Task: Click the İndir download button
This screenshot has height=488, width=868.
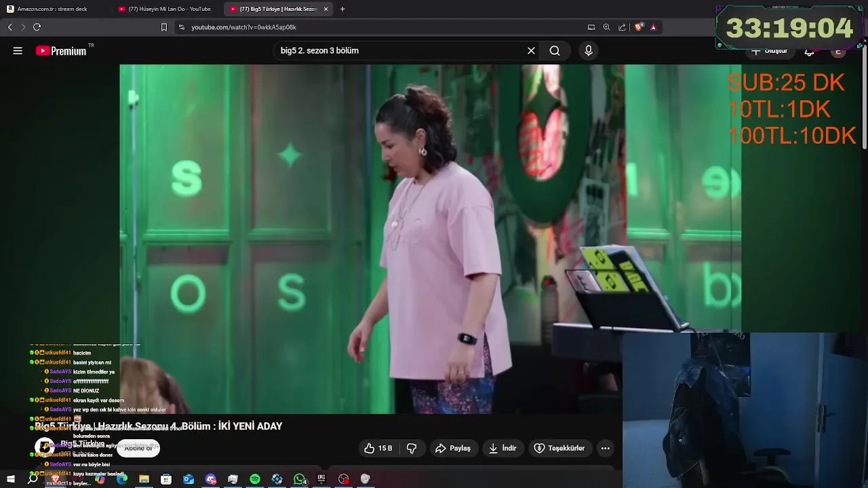Action: click(502, 448)
